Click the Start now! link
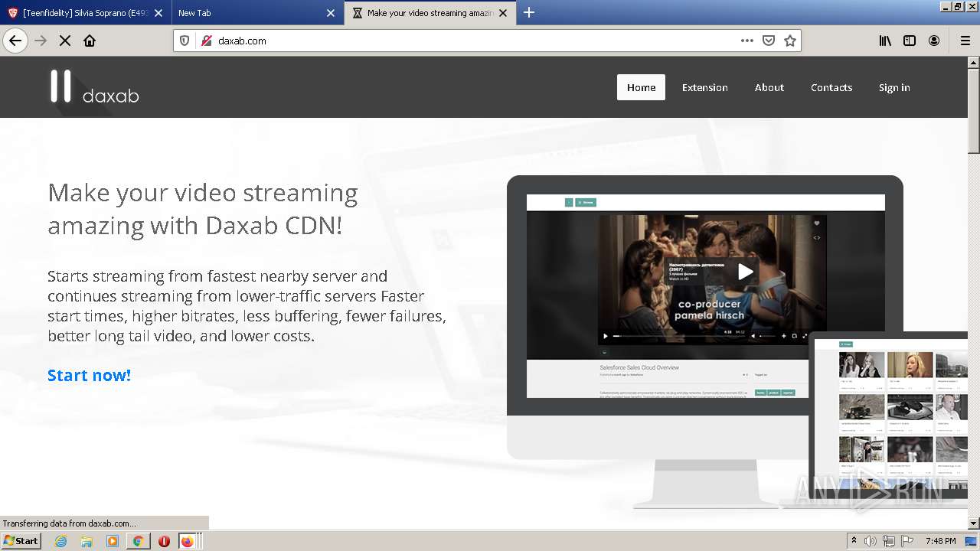Viewport: 980px width, 551px height. tap(89, 375)
